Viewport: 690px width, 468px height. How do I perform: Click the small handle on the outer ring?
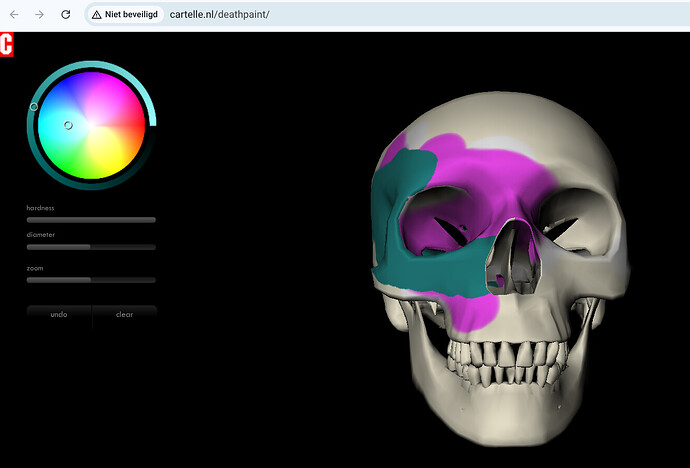pyautogui.click(x=34, y=106)
